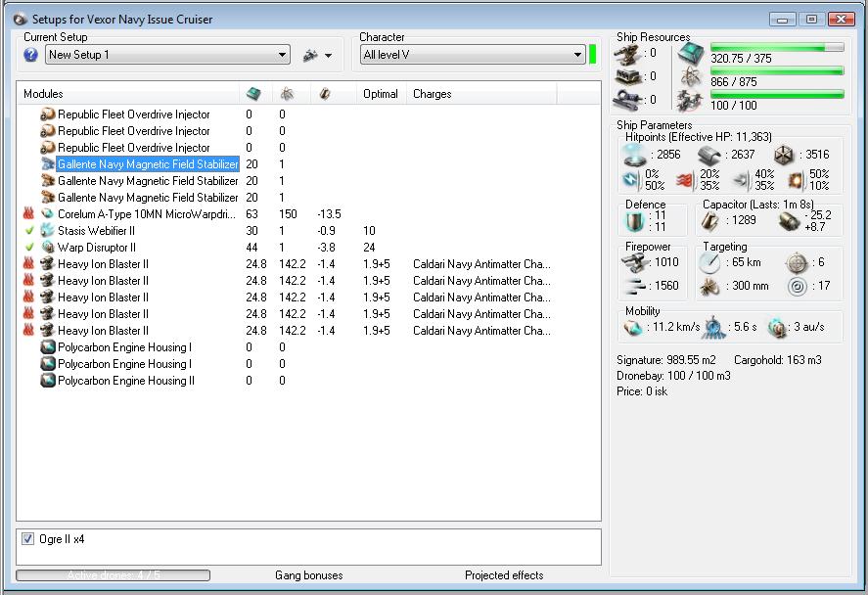
Task: Open the Projected effects tab
Action: [504, 575]
